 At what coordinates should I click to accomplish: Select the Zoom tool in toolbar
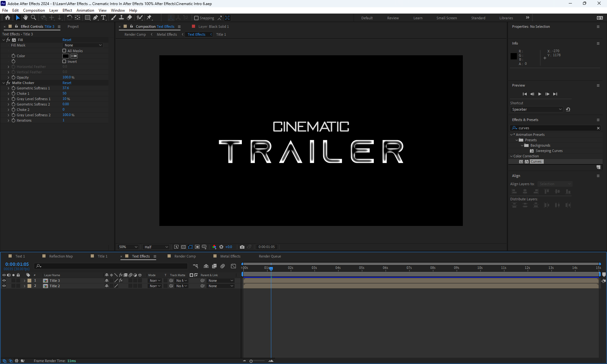[x=34, y=18]
